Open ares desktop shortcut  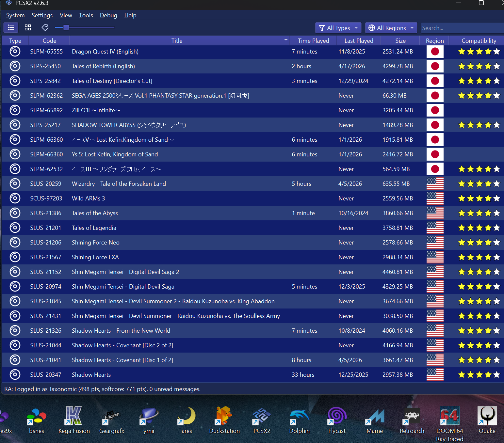point(187,421)
